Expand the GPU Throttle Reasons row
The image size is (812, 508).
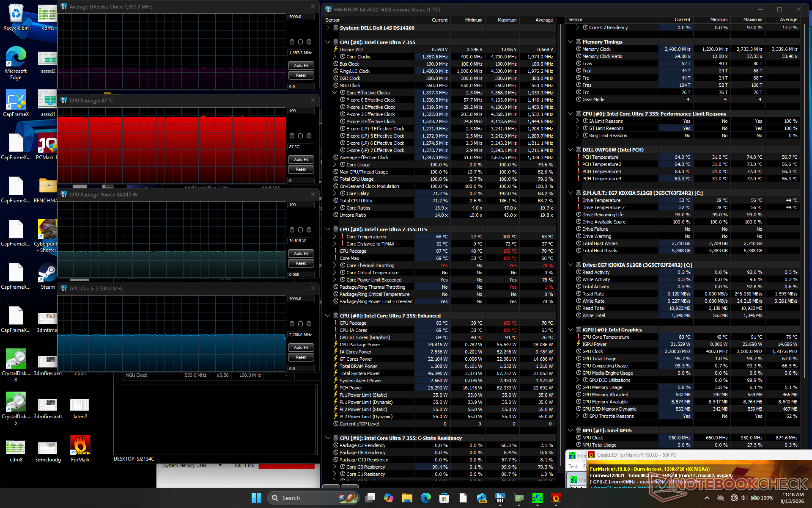(577, 416)
